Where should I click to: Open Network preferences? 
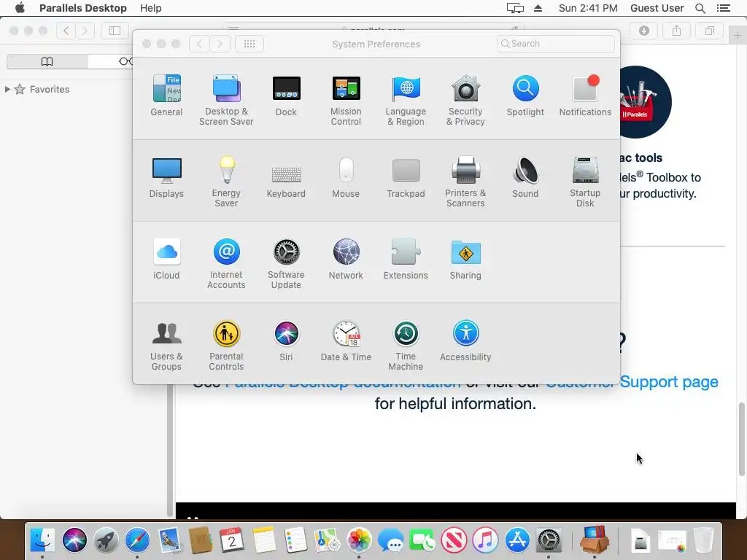coord(346,259)
